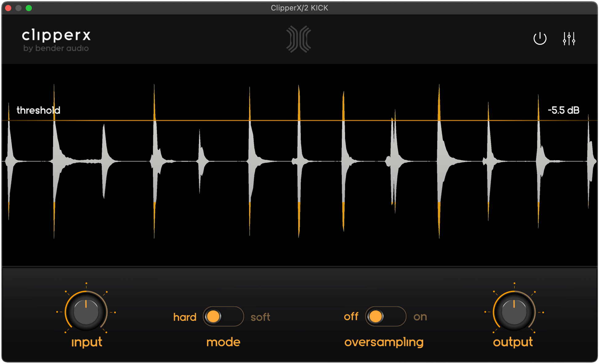The height and width of the screenshot is (364, 599).
Task: Click the input label under knob
Action: [87, 342]
